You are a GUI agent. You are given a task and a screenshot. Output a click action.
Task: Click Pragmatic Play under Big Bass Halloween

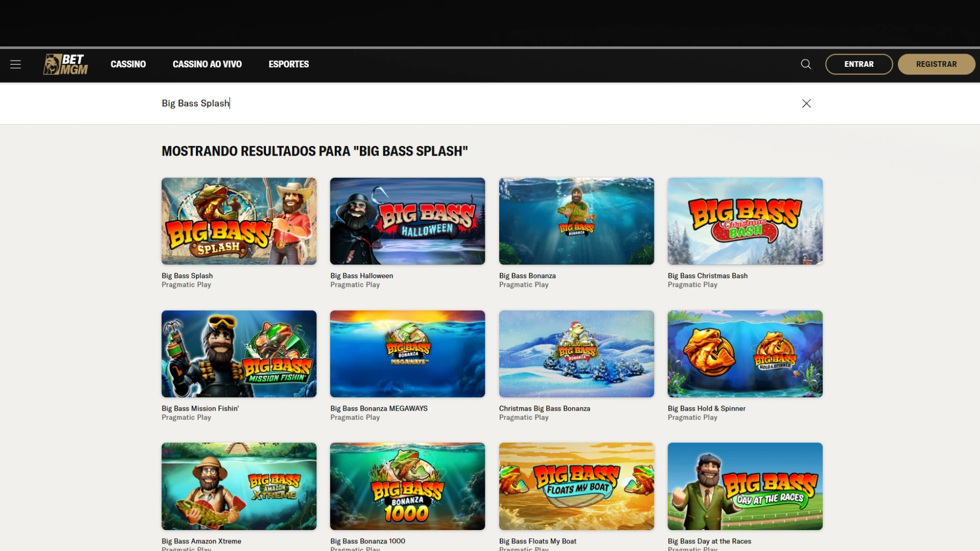(x=355, y=285)
